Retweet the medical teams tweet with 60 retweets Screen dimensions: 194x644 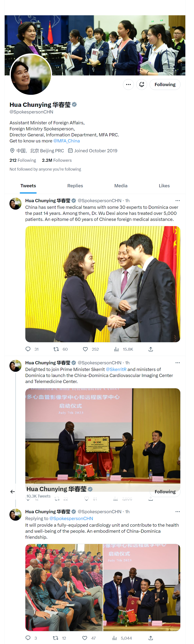point(56,349)
